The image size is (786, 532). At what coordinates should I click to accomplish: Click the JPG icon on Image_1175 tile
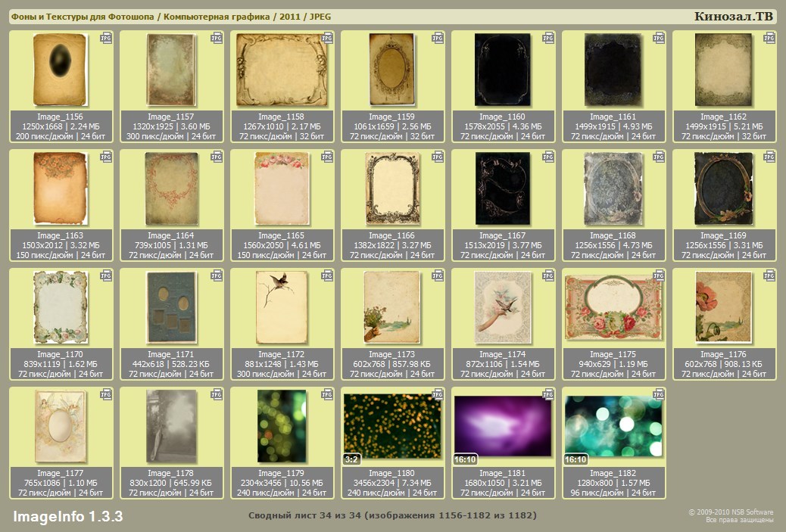point(659,275)
